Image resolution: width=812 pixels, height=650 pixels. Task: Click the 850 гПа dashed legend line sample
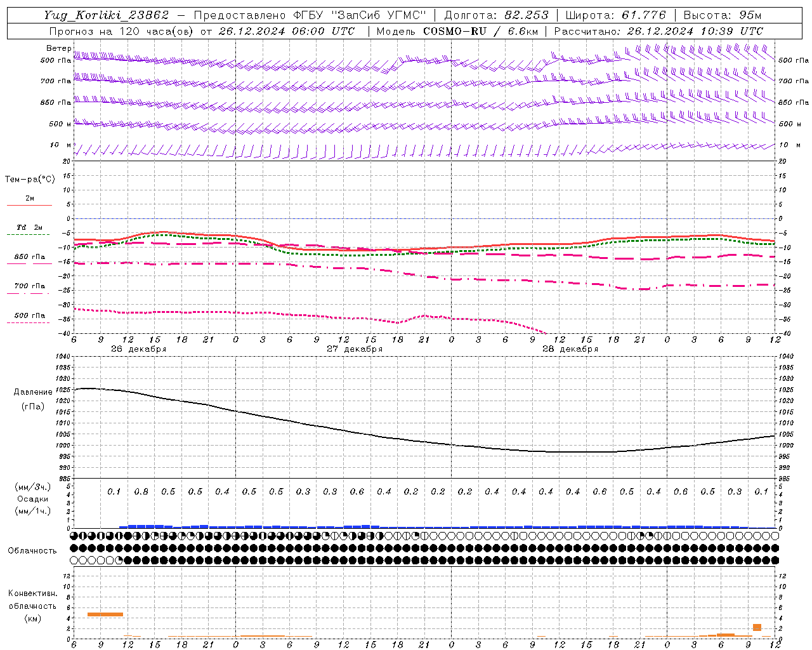(x=29, y=264)
